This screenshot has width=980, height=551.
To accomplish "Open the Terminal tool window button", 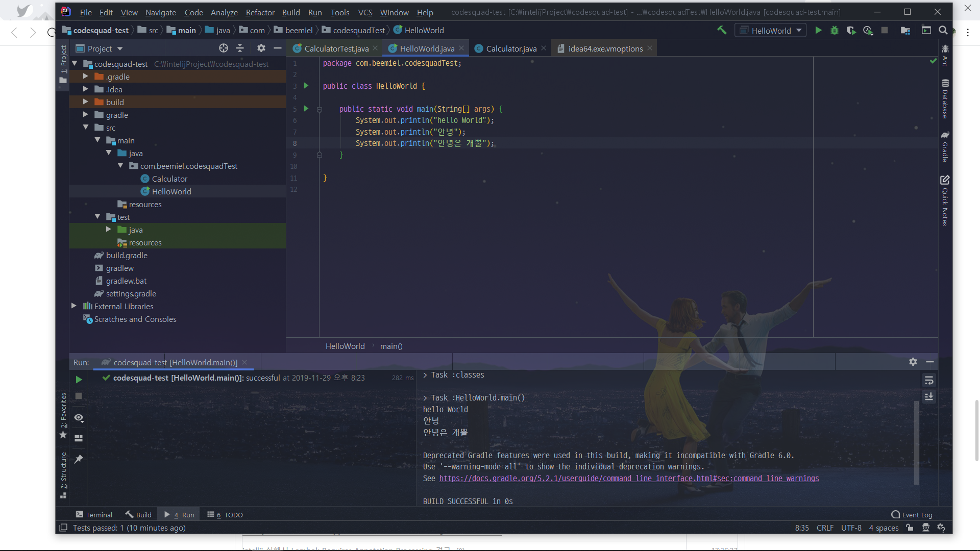I will pyautogui.click(x=94, y=515).
